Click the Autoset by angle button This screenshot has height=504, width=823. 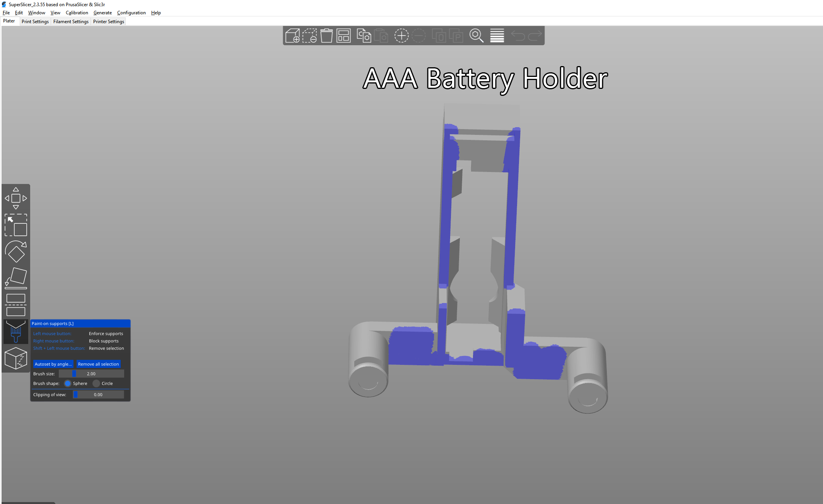tap(53, 364)
